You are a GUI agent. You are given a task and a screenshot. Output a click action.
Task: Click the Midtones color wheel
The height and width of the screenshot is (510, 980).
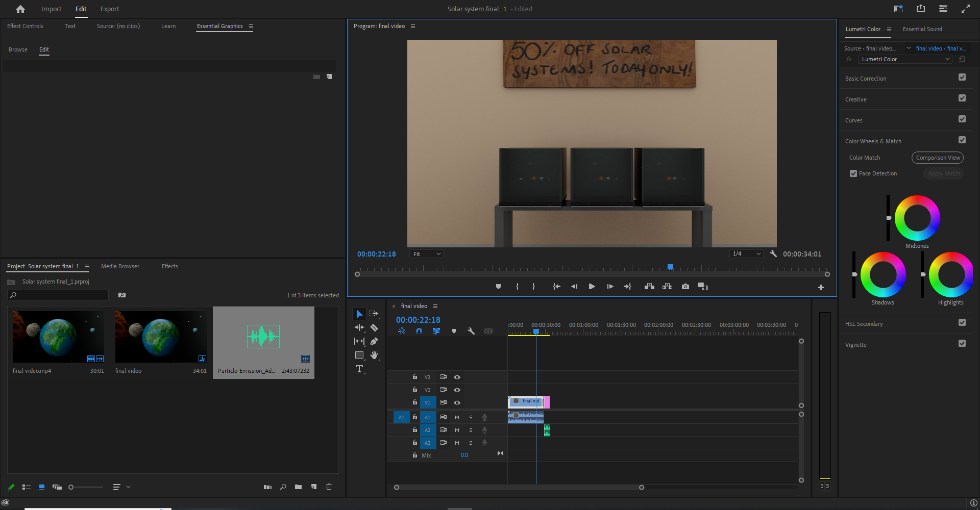pos(917,218)
